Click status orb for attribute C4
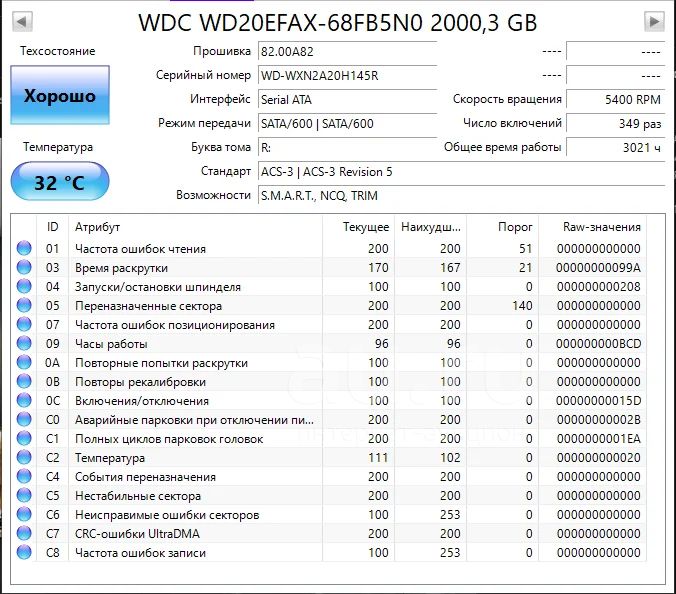The image size is (676, 594). pos(24,476)
